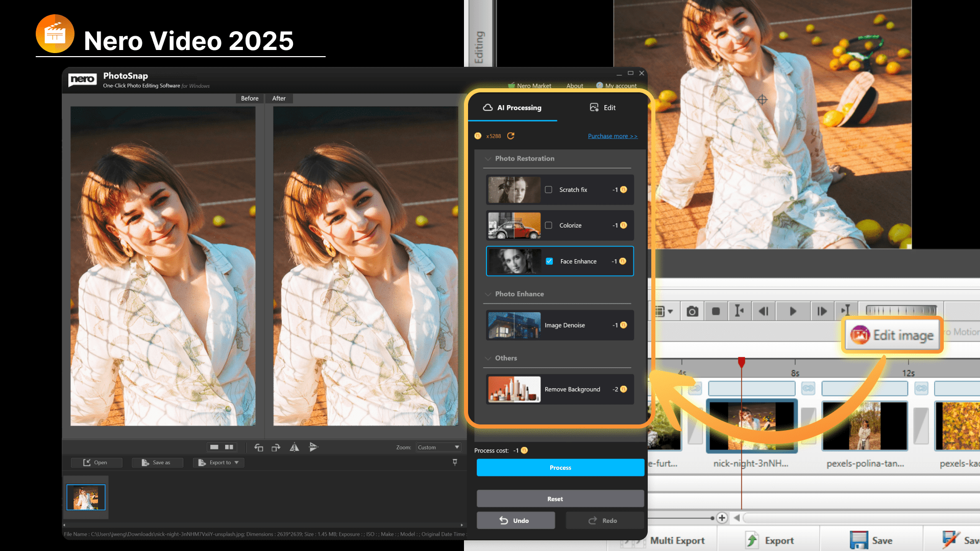Move the playback position marker on the timeline
Image resolution: width=980 pixels, height=551 pixels.
[742, 362]
